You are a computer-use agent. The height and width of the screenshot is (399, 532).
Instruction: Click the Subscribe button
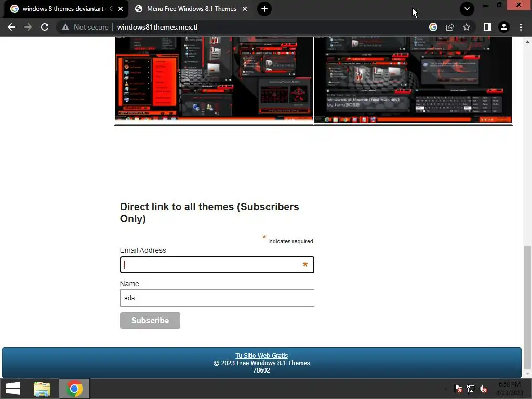pyautogui.click(x=150, y=320)
